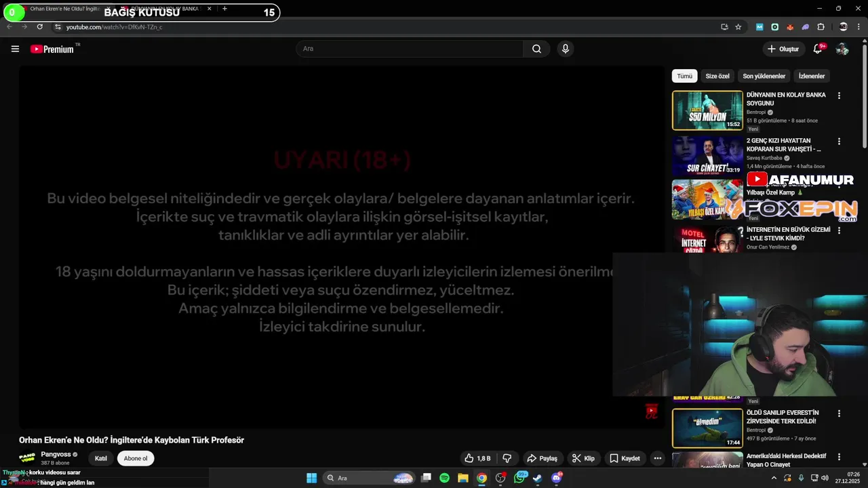This screenshot has height=488, width=868.
Task: Open options for 2 GENÇ KIZI HAYATTAN KOPARAN video
Action: (x=839, y=142)
